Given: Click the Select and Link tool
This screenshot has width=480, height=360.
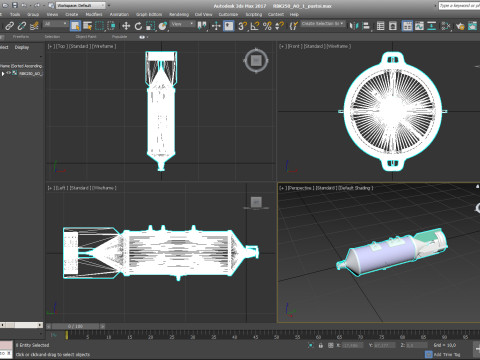Looking at the screenshot, I should (9, 26).
